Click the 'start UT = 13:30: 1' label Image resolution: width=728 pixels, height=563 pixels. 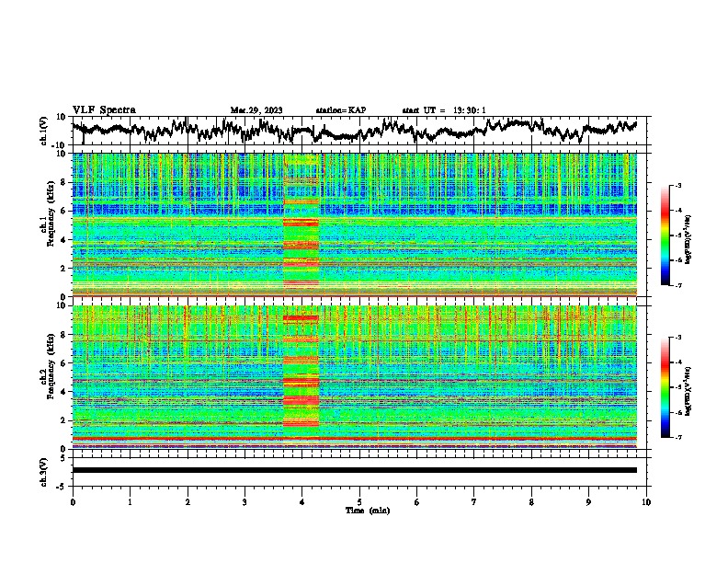pos(444,110)
